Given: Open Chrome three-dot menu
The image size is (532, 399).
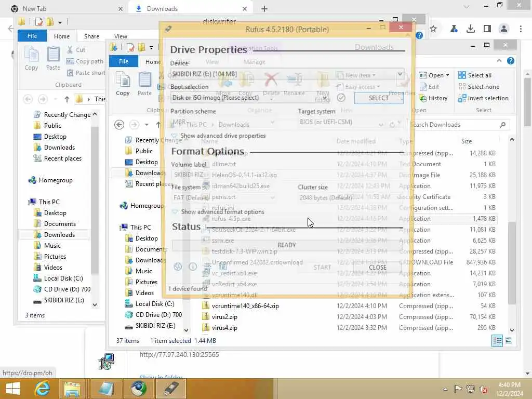Looking at the screenshot, I should click(x=521, y=29).
